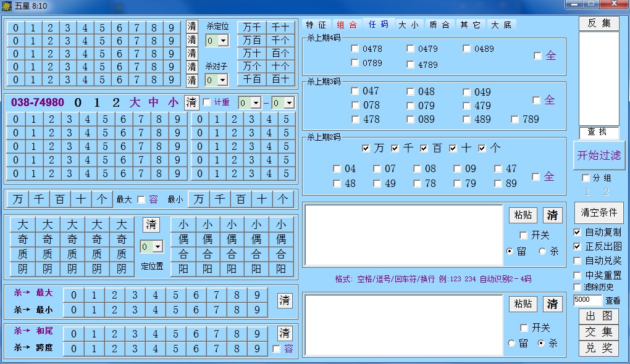Screen dimensions: 630x364
Task: Switch to the 任码 tab
Action: point(379,25)
